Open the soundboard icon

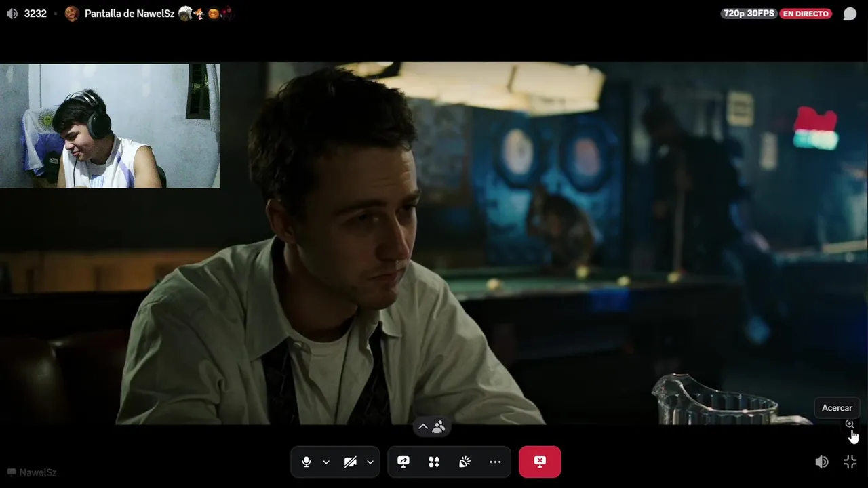pos(465,462)
